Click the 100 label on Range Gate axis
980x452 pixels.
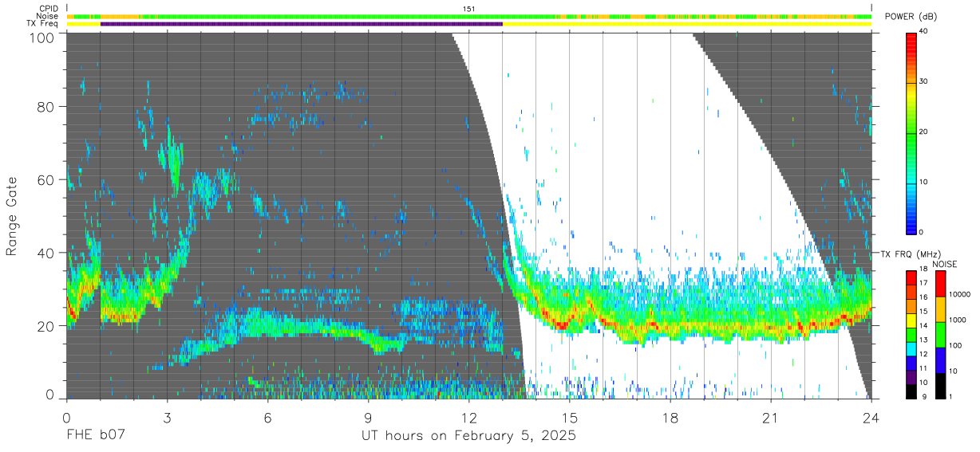click(x=43, y=37)
